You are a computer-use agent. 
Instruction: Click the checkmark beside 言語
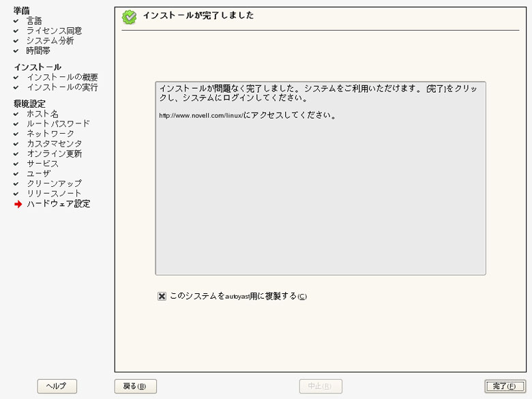click(16, 21)
